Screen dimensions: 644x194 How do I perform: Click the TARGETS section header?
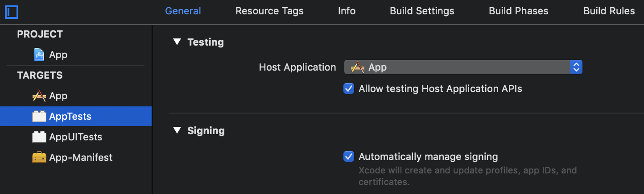tap(40, 75)
